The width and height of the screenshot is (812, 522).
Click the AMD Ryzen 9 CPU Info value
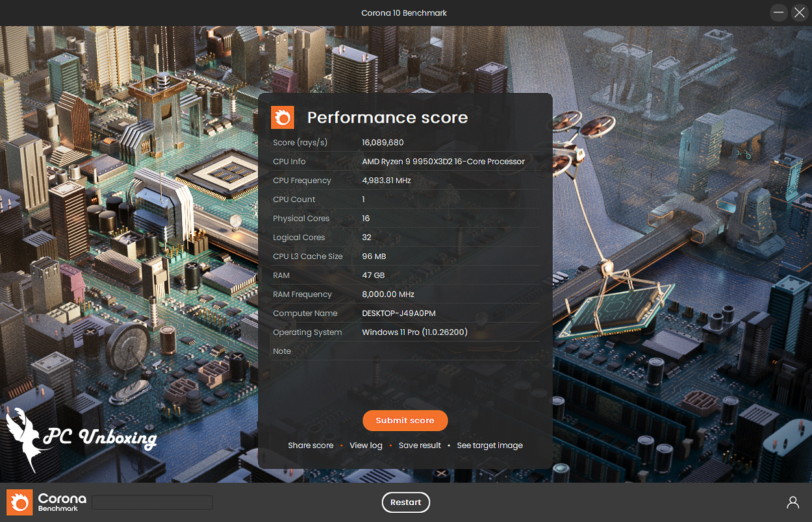(x=443, y=162)
